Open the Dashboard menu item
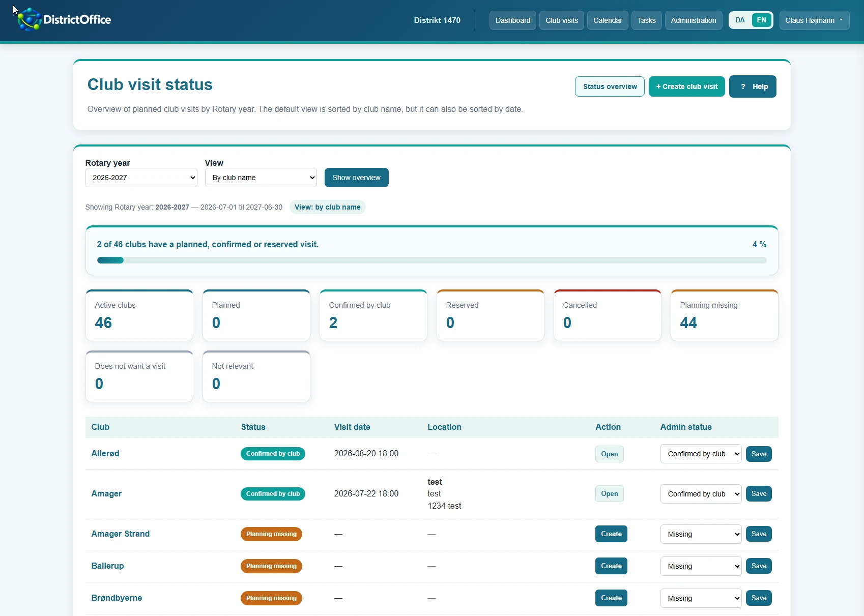The height and width of the screenshot is (616, 864). (512, 20)
